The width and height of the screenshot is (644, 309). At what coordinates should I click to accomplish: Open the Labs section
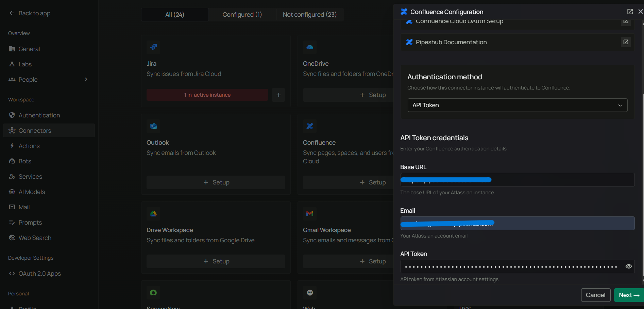[49, 64]
